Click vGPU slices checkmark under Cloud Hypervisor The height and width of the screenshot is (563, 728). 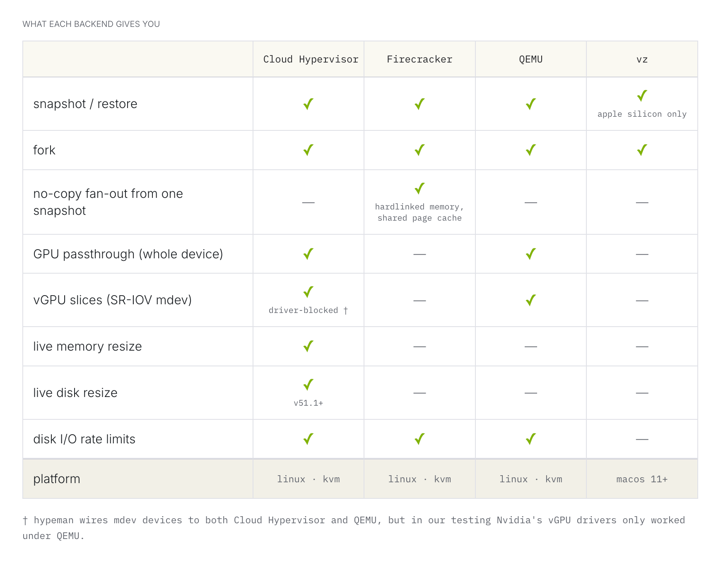point(309,292)
